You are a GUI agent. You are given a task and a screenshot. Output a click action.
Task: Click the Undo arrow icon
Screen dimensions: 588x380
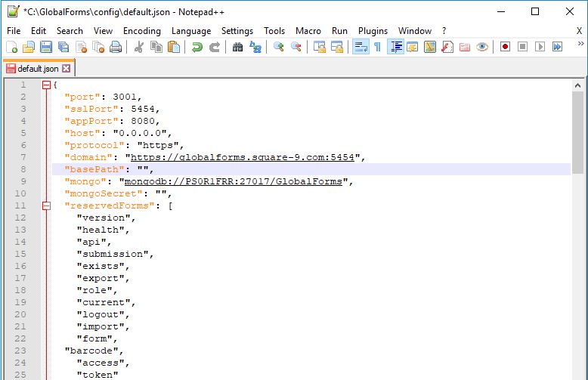pyautogui.click(x=197, y=47)
